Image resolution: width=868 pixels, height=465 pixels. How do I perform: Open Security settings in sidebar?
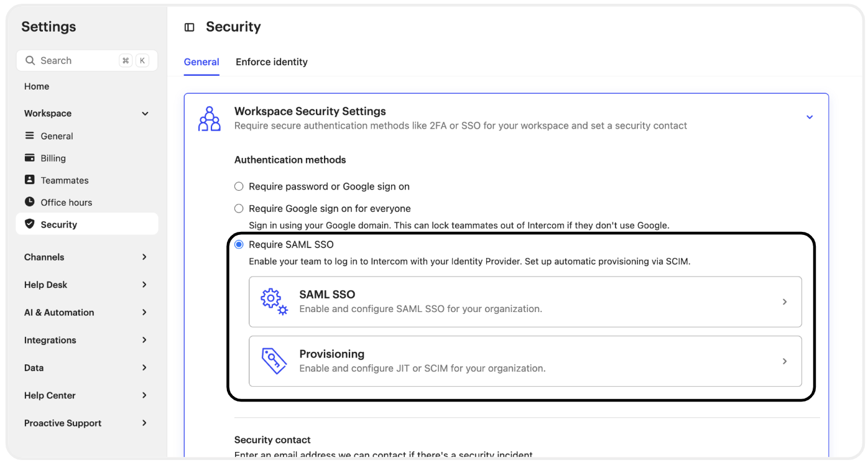(x=87, y=224)
